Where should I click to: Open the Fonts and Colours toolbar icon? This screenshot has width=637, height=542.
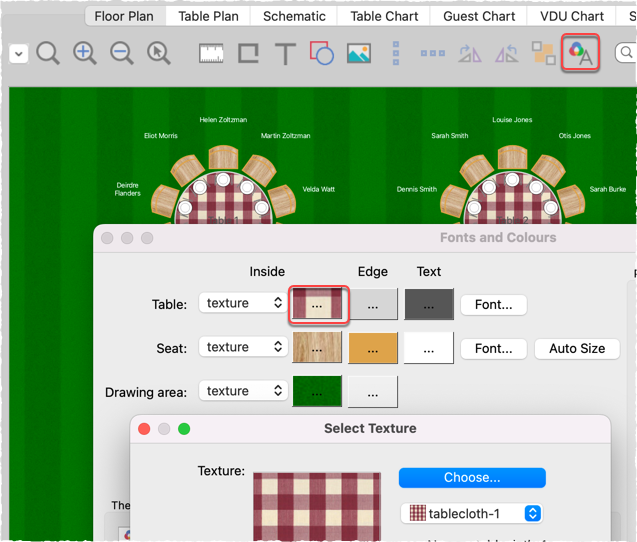pos(580,53)
